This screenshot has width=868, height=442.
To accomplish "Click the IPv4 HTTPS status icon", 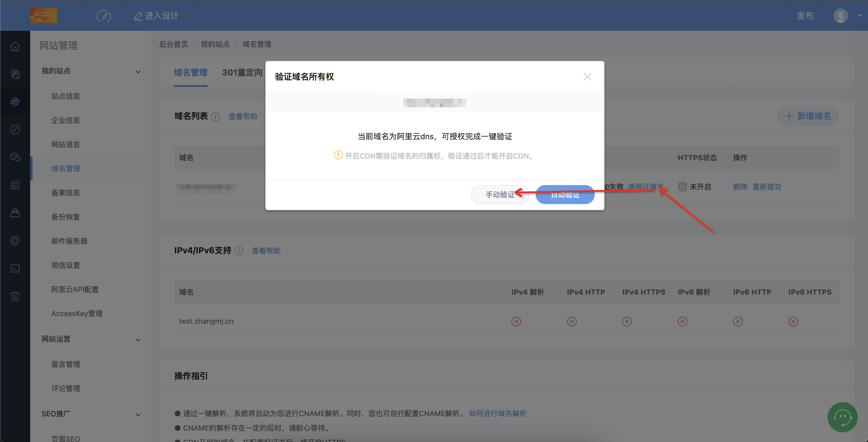I will click(x=627, y=322).
